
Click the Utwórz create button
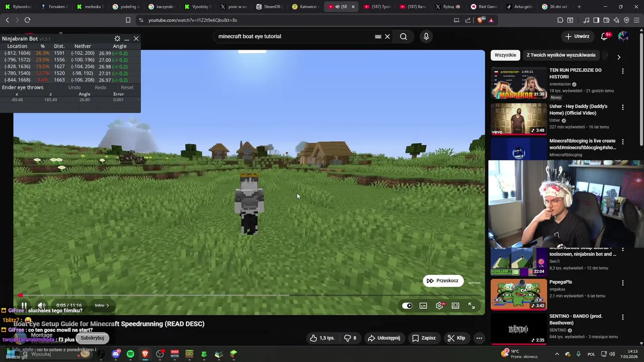(577, 36)
